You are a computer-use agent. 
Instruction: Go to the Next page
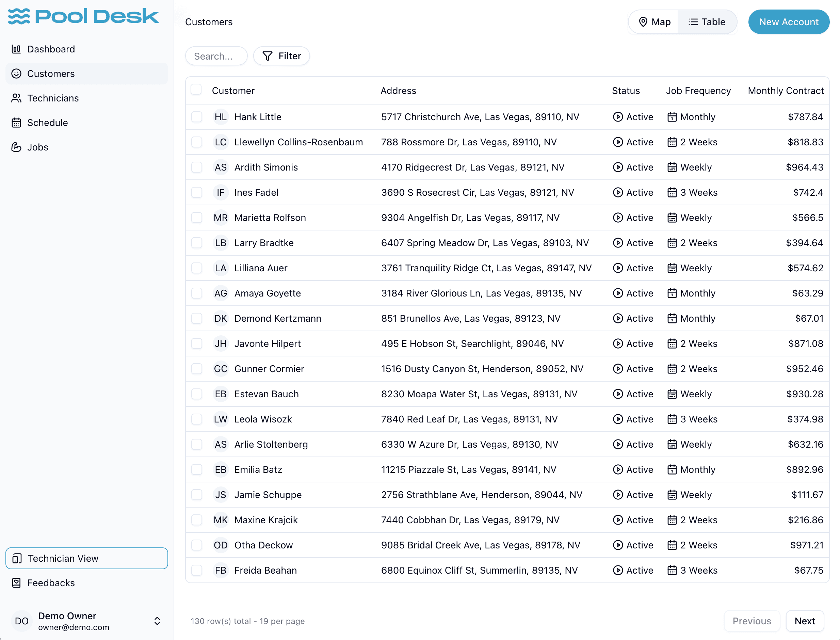tap(804, 621)
